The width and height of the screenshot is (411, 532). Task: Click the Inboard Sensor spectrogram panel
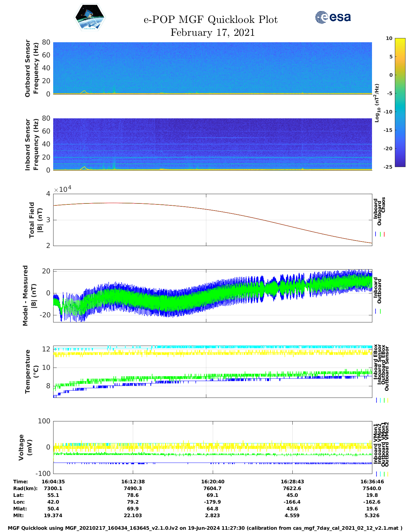212,144
